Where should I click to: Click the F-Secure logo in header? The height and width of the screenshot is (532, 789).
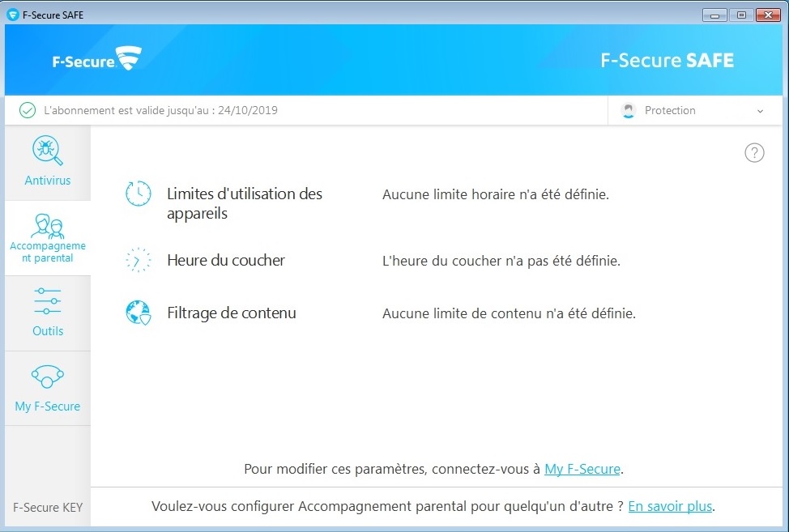(96, 59)
